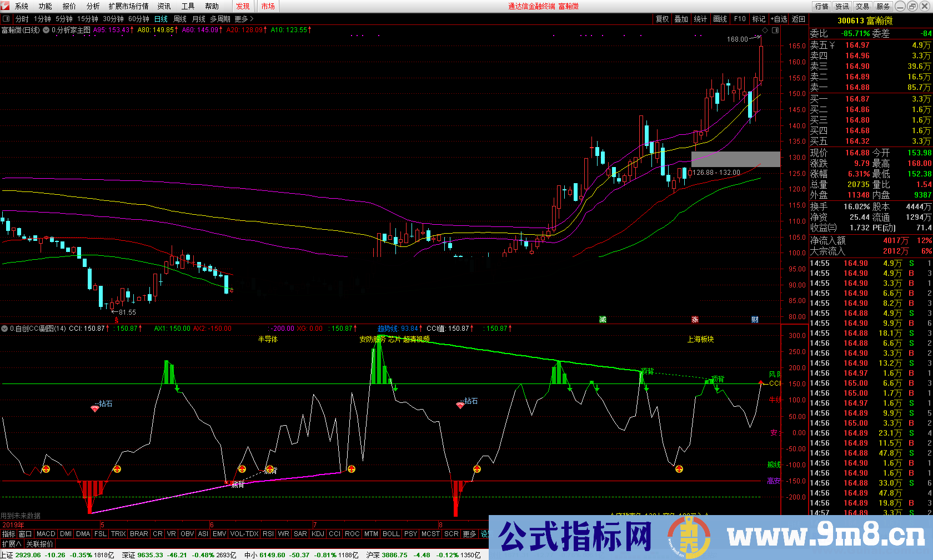Image resolution: width=933 pixels, height=560 pixels.
Task: Open the main chart indicator dropdown arrow
Action: coord(46,30)
